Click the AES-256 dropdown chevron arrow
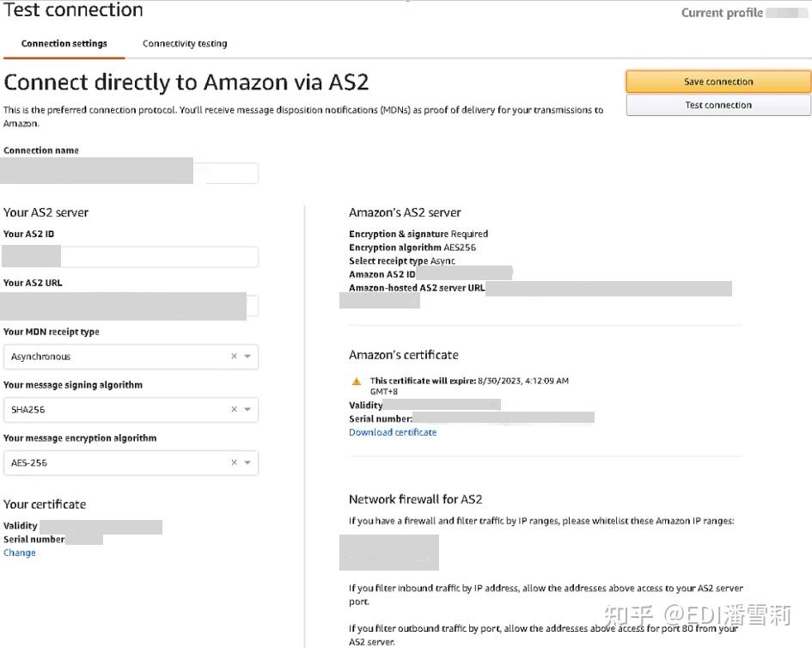Screen dimensions: 812x648 (247, 462)
